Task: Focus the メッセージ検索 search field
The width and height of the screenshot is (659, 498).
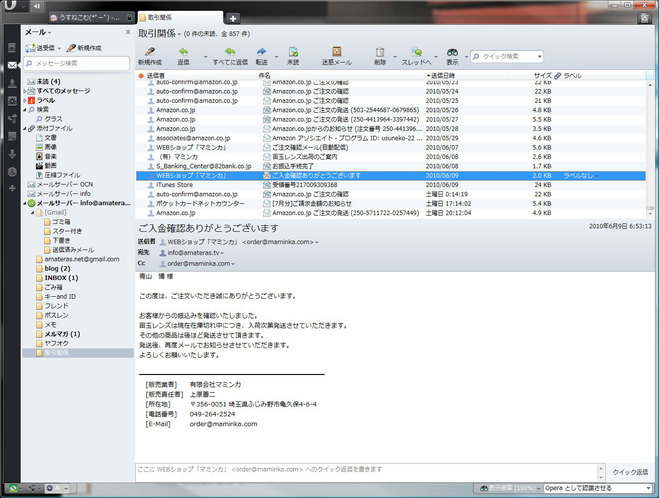Action: click(76, 63)
